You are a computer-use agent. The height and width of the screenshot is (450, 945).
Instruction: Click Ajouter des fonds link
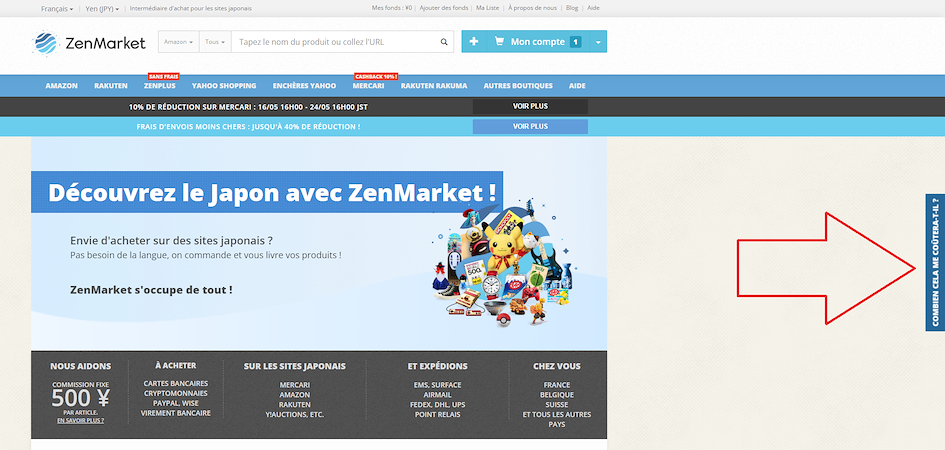[443, 8]
